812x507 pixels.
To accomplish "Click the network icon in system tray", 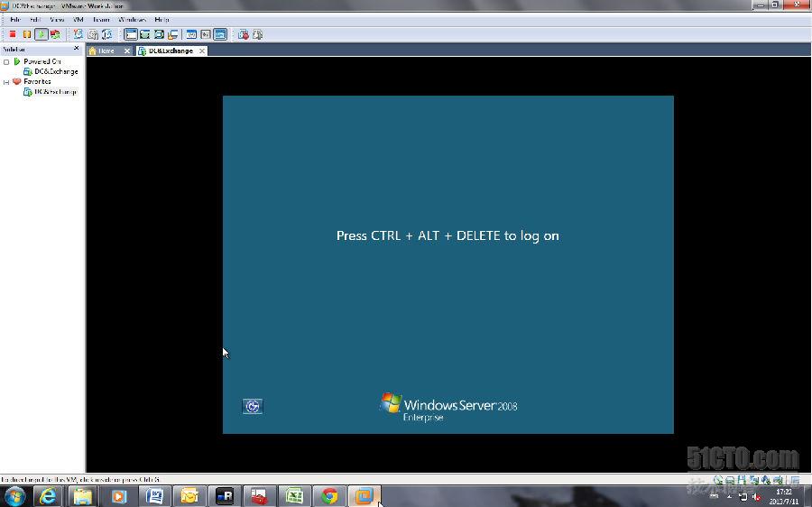I will [743, 497].
